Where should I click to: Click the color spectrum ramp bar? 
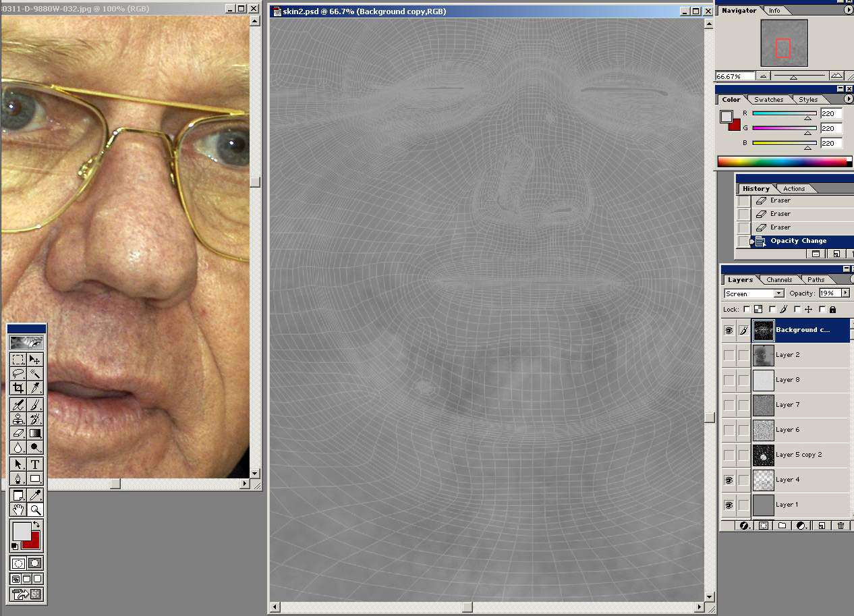coord(781,161)
